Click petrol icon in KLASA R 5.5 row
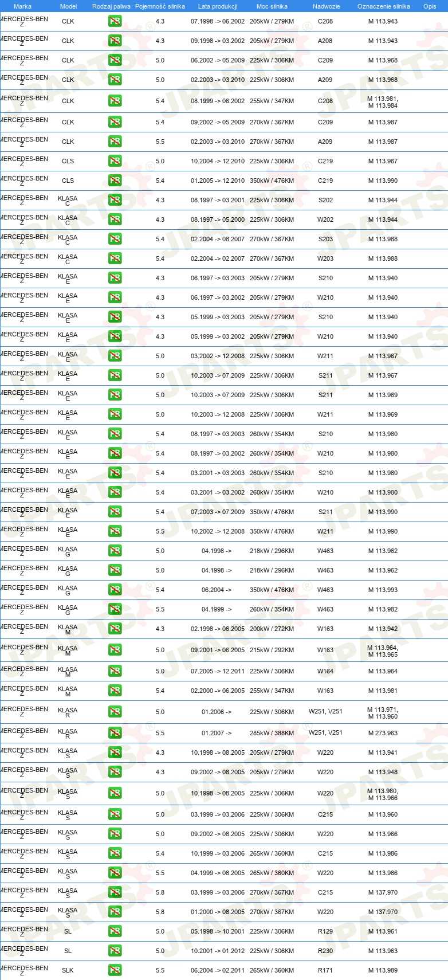 pyautogui.click(x=115, y=733)
